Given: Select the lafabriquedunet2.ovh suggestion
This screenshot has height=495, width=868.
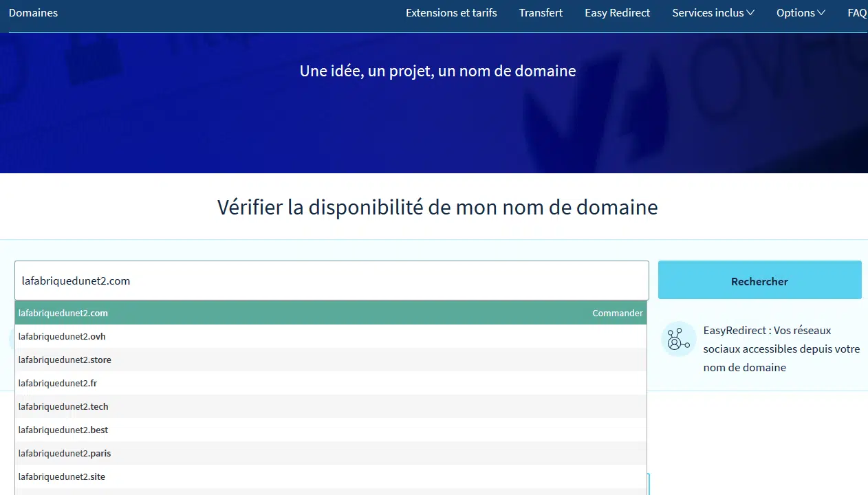Looking at the screenshot, I should [x=62, y=337].
